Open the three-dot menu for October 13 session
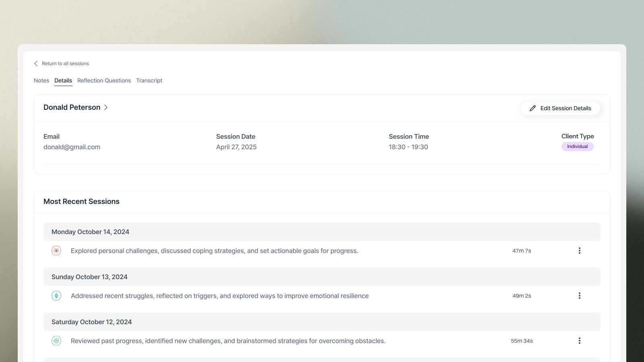The width and height of the screenshot is (644, 362). (580, 295)
